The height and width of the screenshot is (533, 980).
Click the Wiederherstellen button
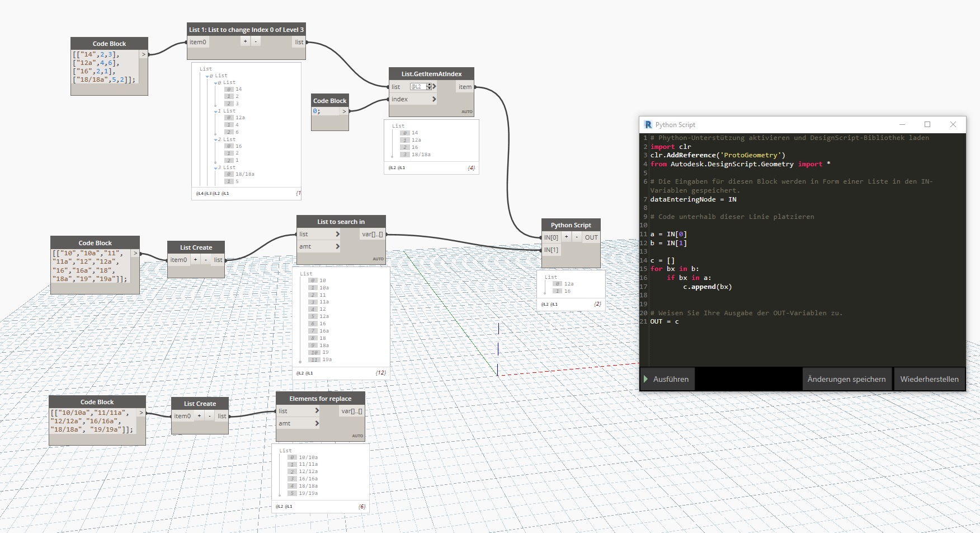[x=929, y=379]
